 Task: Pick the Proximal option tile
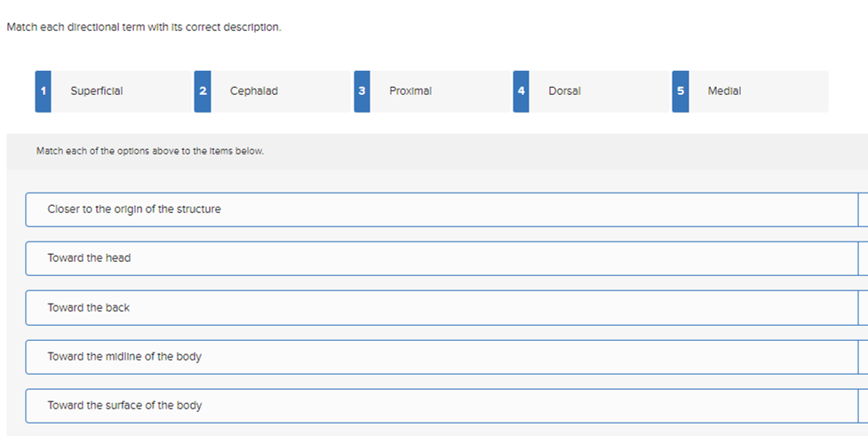(432, 91)
